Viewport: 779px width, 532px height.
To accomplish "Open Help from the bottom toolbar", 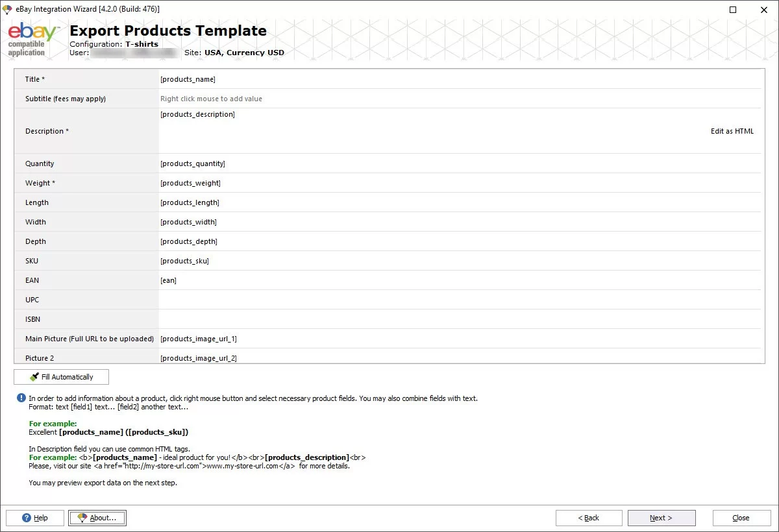I will click(x=34, y=518).
